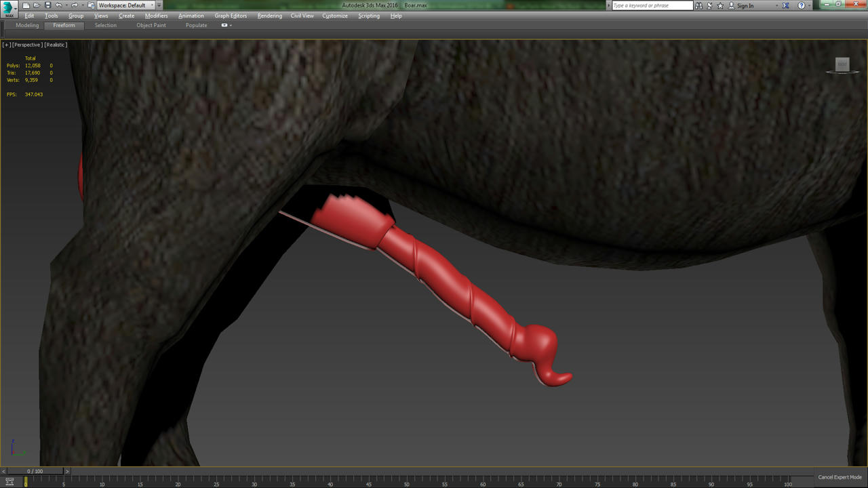Switch to the Freeform ribbon tab

point(64,25)
